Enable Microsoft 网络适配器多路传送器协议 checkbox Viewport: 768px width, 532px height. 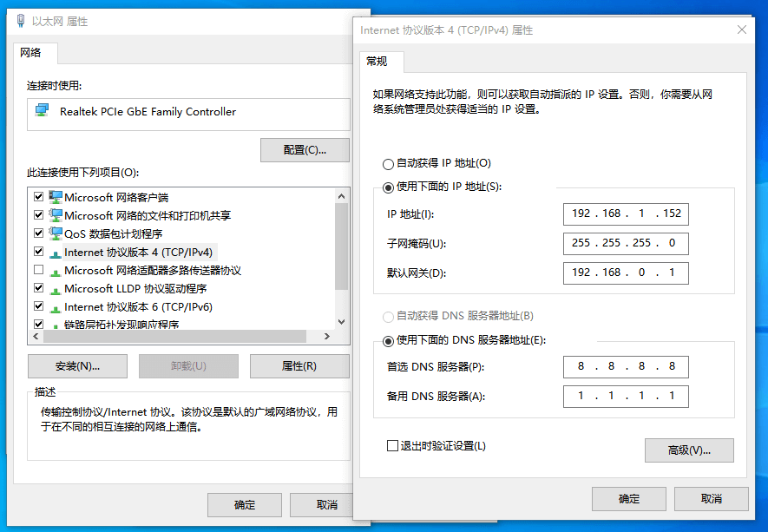click(x=38, y=270)
